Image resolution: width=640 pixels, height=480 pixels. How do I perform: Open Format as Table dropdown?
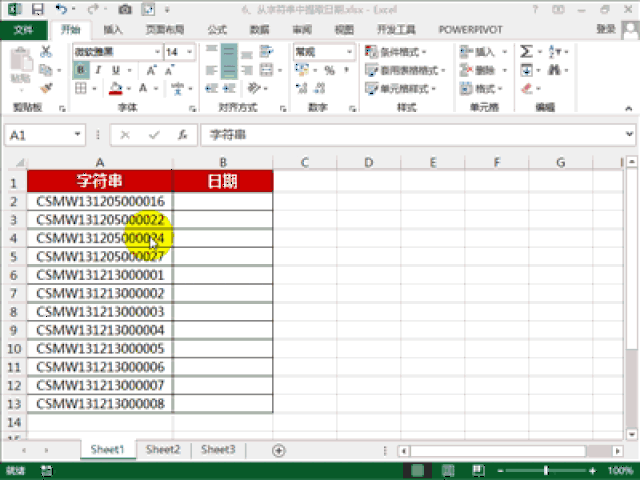(404, 70)
